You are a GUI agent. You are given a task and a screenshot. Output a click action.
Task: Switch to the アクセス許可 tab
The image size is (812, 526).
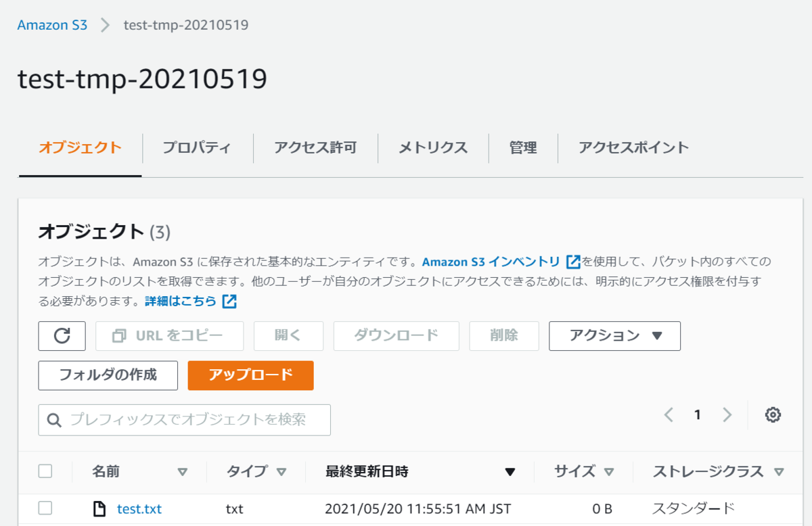click(315, 148)
